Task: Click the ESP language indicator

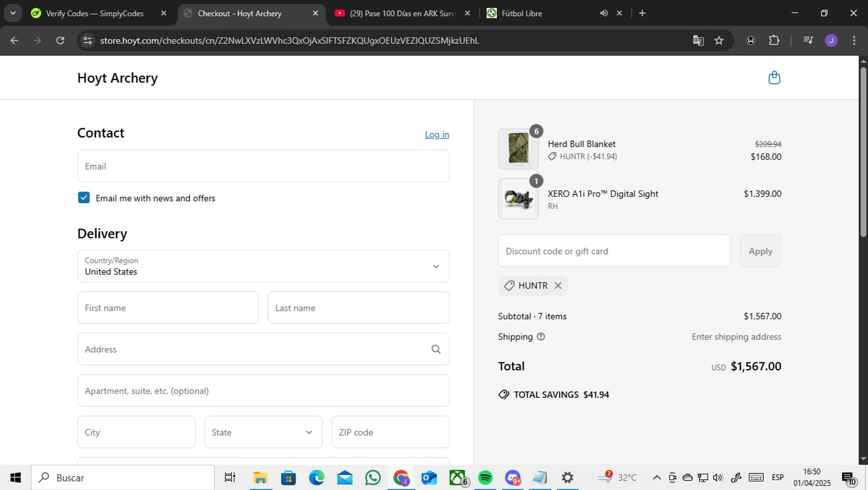Action: 778,477
